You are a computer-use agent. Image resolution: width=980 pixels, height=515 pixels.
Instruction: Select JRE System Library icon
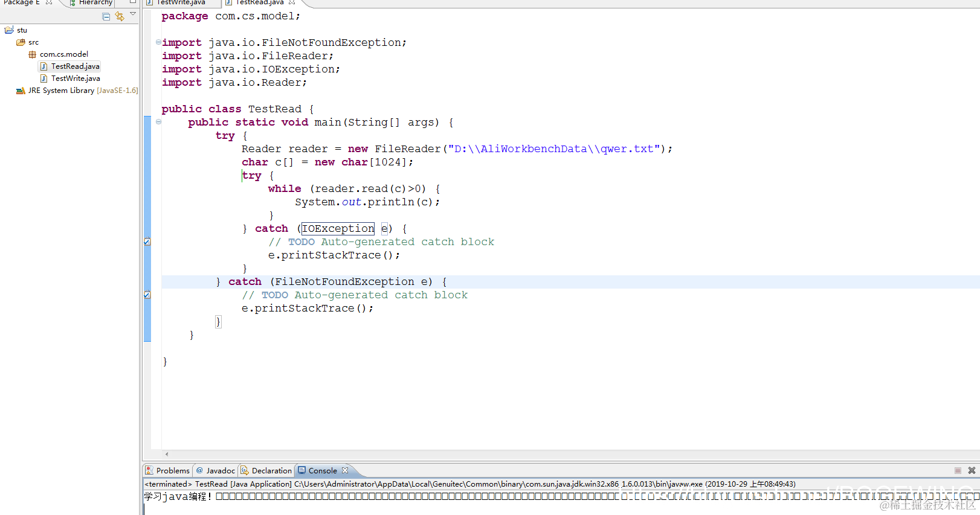pos(21,91)
